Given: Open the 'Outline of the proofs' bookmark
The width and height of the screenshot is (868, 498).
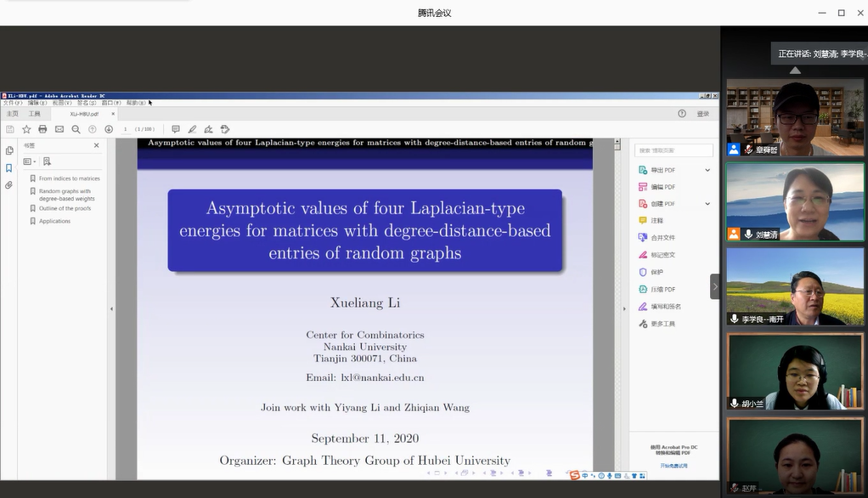Looking at the screenshot, I should pyautogui.click(x=65, y=208).
